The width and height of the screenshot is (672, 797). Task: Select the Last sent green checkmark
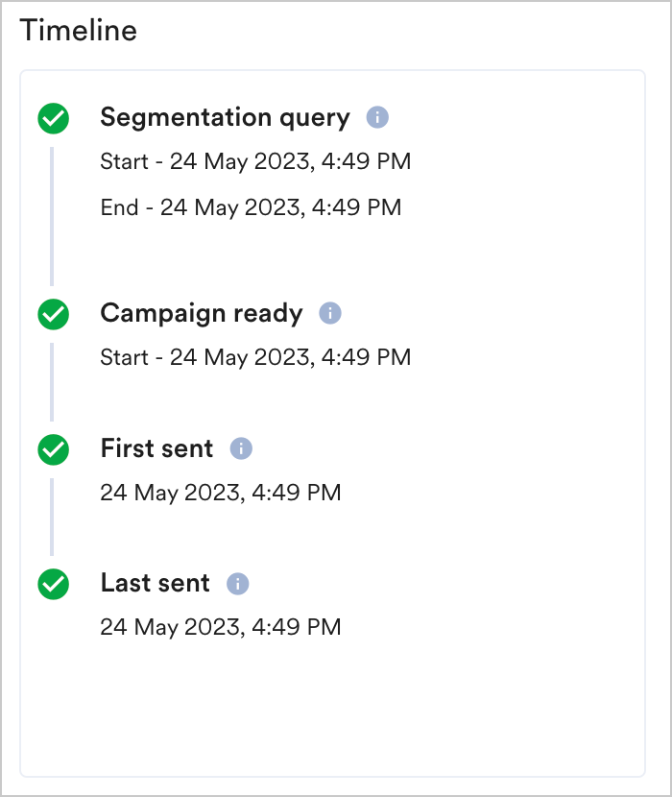[x=53, y=584]
